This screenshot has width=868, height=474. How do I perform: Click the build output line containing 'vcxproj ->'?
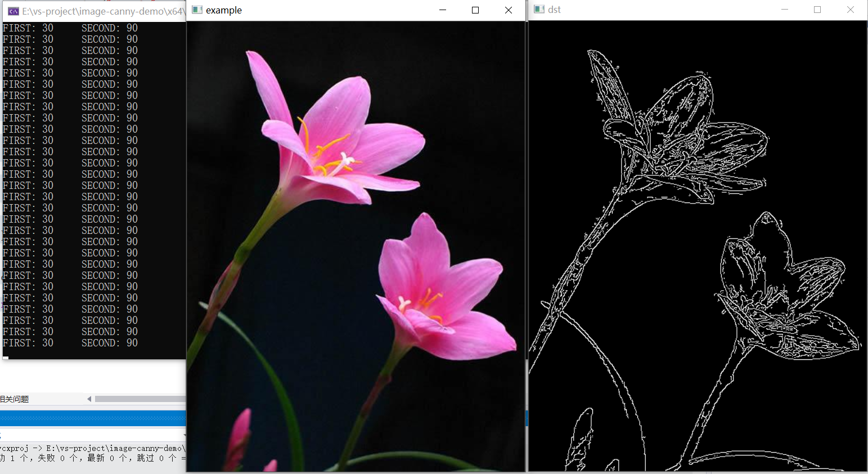[x=93, y=448]
